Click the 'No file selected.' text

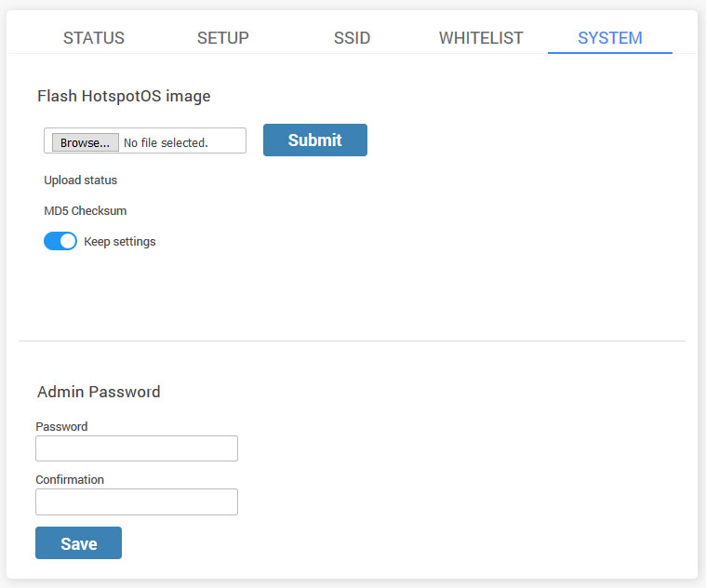tap(166, 142)
